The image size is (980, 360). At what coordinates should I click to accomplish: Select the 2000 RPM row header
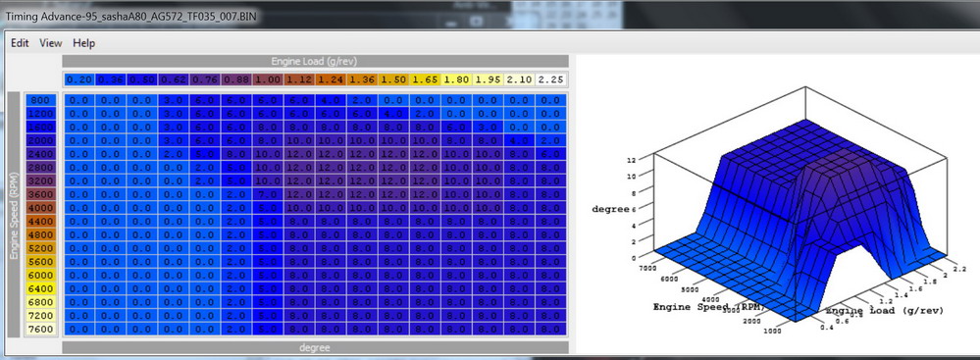coord(40,140)
